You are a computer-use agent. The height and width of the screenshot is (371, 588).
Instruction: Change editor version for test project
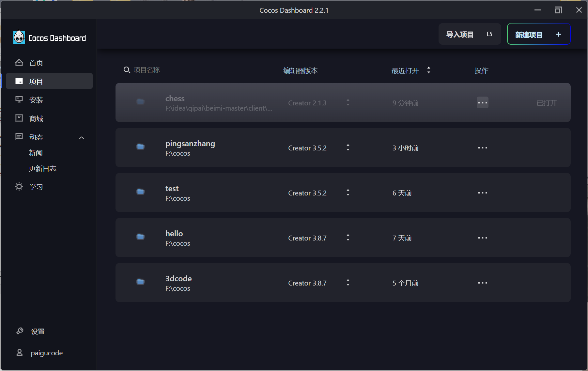348,193
